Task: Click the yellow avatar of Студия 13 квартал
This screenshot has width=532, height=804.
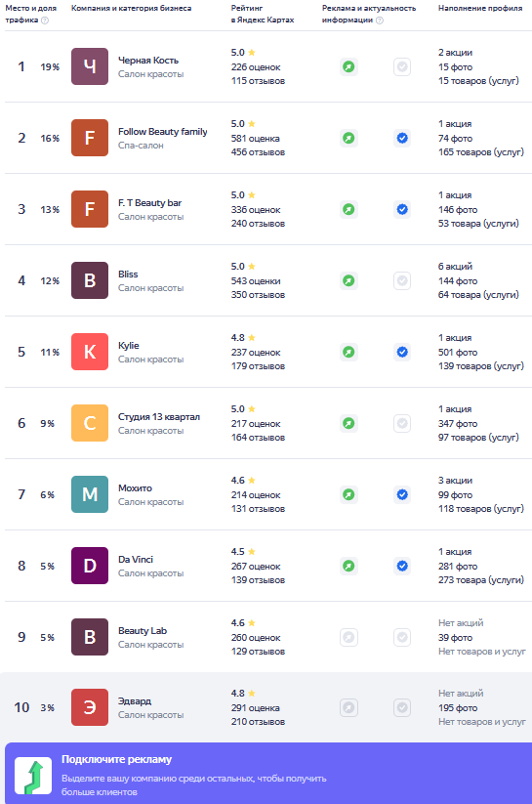Action: 90,423
